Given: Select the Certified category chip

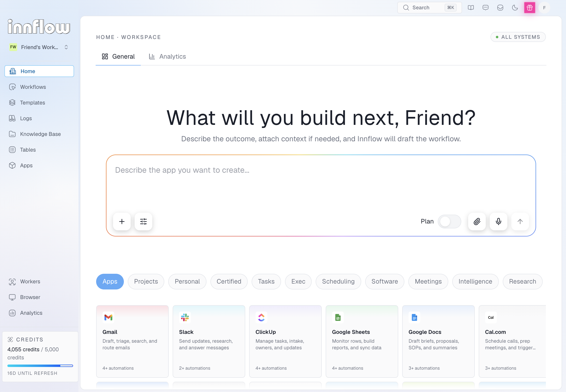Looking at the screenshot, I should (x=229, y=281).
